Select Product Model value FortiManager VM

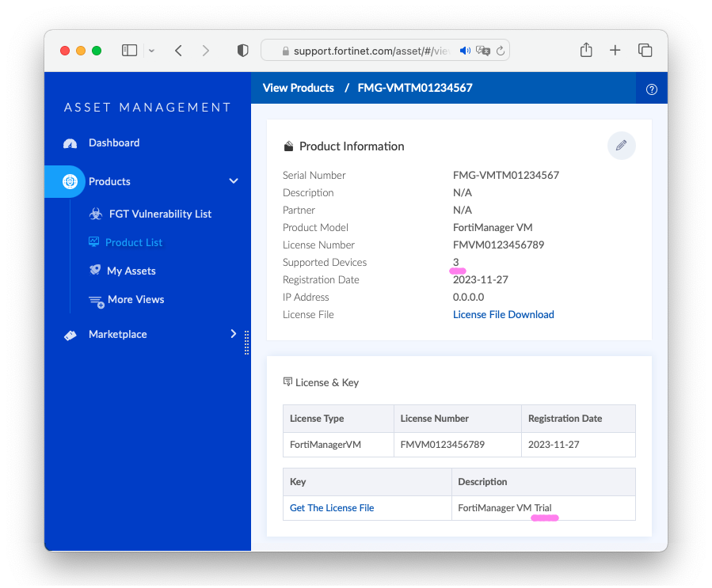point(493,227)
